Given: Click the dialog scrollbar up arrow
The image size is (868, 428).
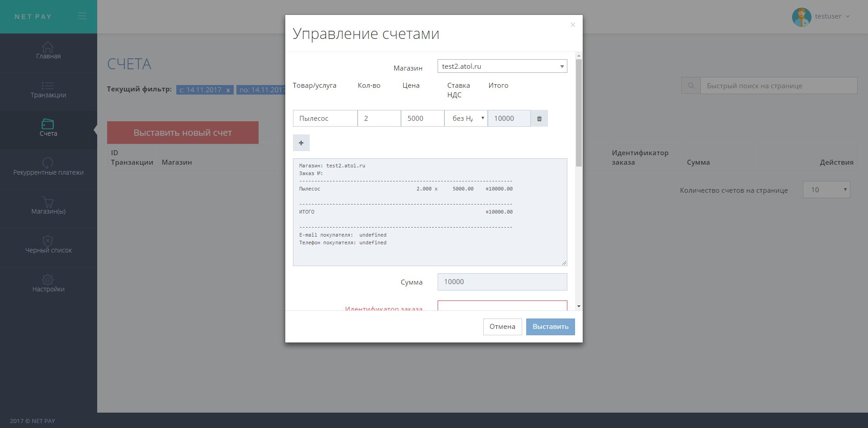Looking at the screenshot, I should point(579,56).
